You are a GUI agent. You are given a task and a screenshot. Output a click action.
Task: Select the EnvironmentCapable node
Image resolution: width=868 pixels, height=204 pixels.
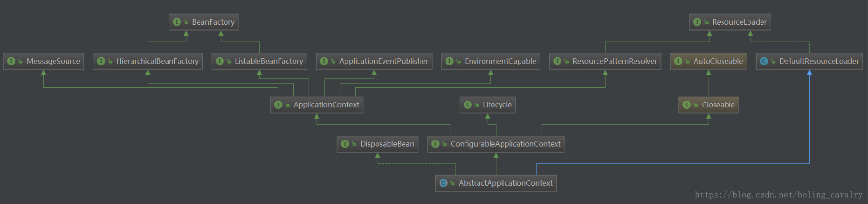pos(490,61)
